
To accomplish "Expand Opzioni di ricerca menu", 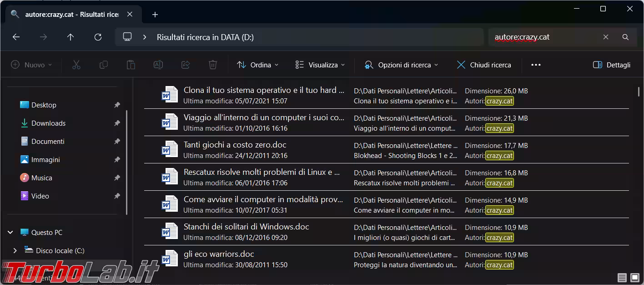I will point(401,65).
